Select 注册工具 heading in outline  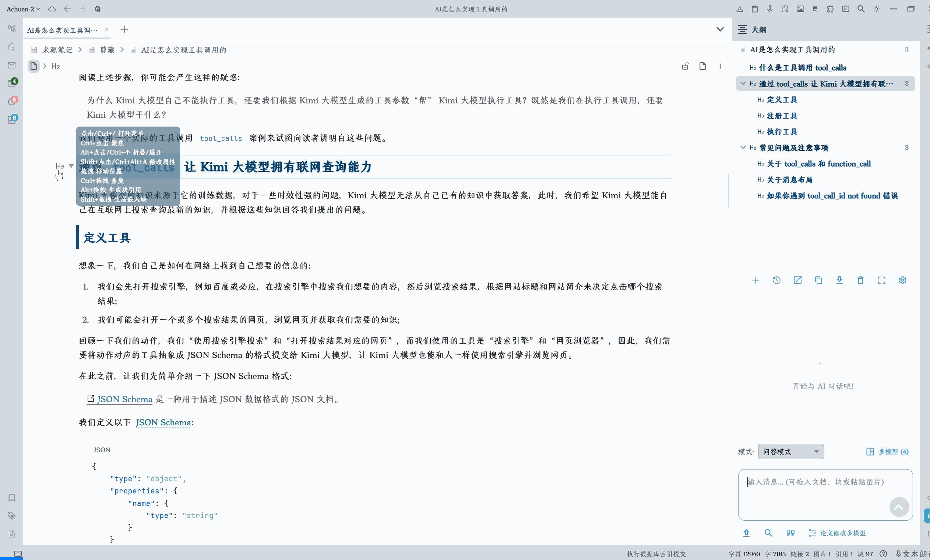(782, 116)
